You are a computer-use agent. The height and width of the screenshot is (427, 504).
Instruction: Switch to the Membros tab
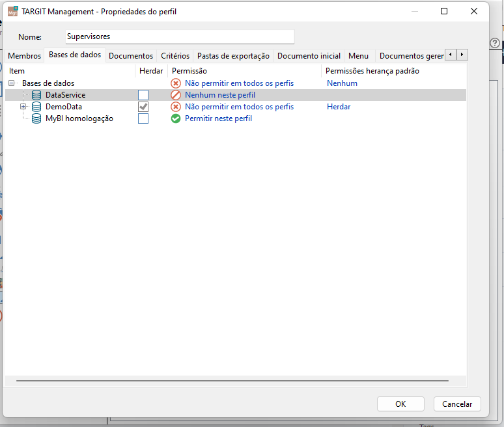tap(25, 56)
